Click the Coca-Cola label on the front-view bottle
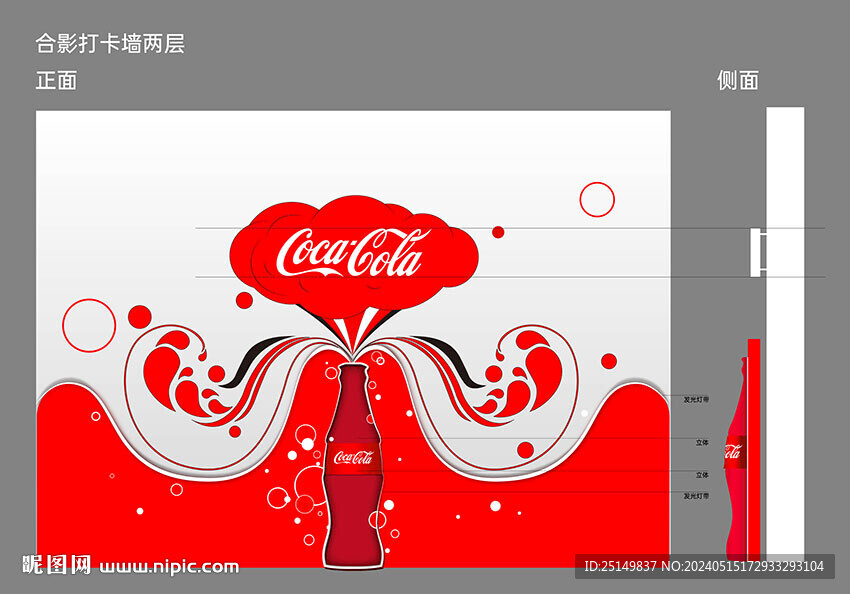The image size is (850, 594). tap(353, 458)
